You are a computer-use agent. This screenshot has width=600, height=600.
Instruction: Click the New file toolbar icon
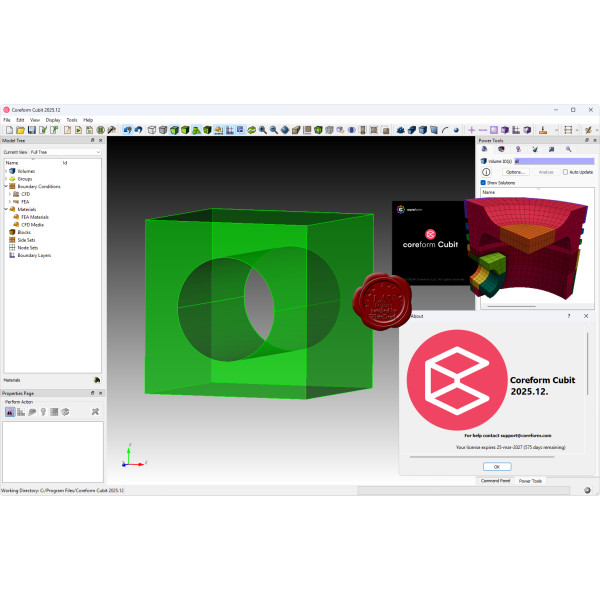pyautogui.click(x=10, y=130)
